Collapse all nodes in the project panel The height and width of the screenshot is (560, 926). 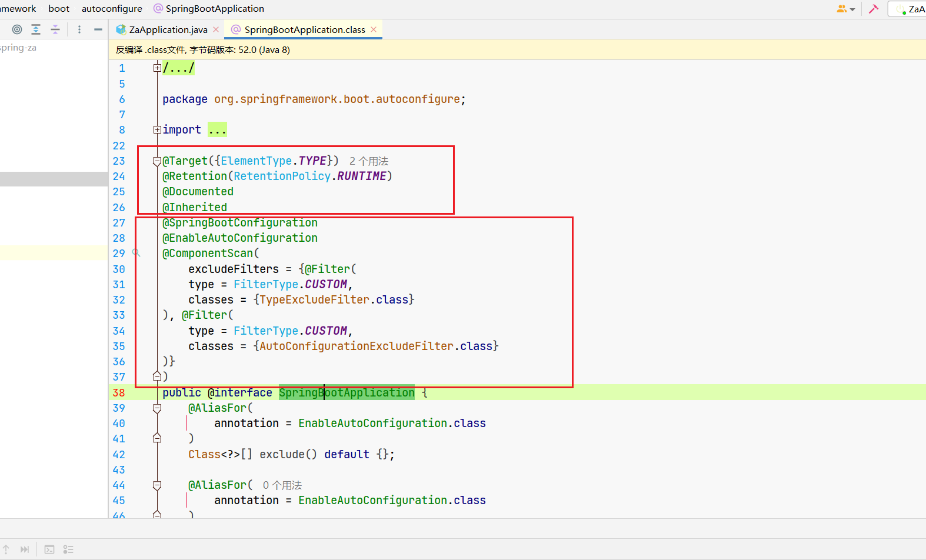pyautogui.click(x=55, y=29)
